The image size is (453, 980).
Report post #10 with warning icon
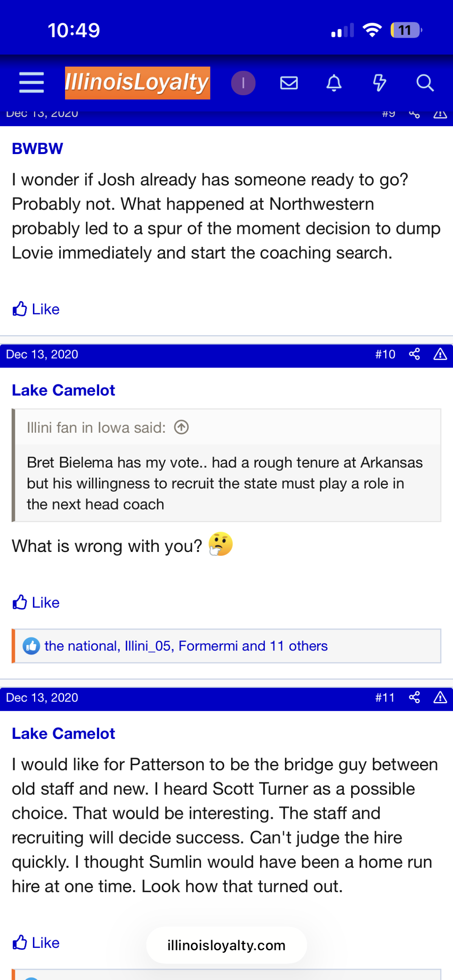pos(440,354)
